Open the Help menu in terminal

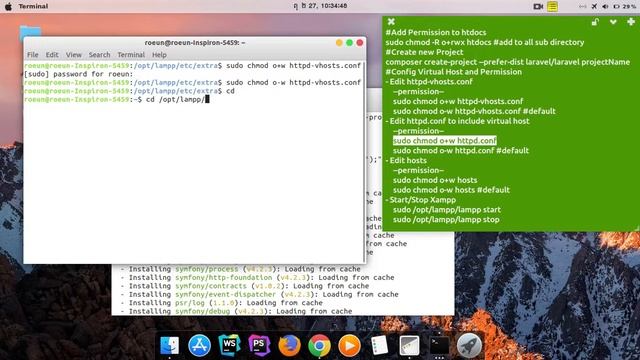pos(159,55)
